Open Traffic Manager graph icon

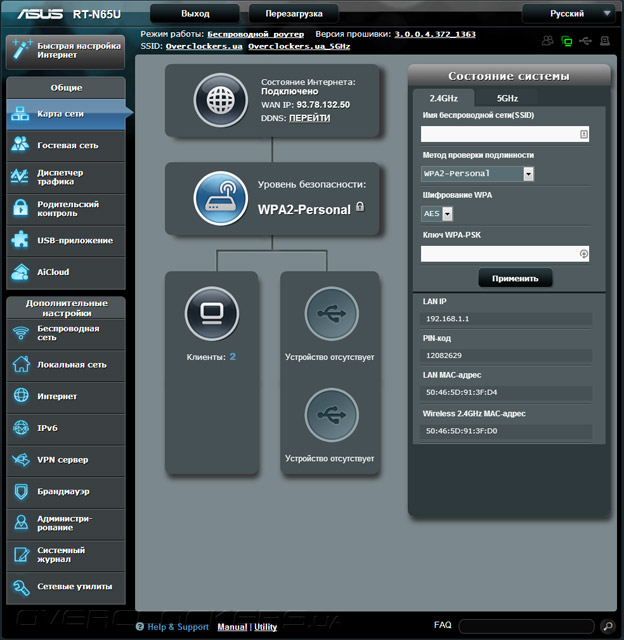pyautogui.click(x=20, y=176)
